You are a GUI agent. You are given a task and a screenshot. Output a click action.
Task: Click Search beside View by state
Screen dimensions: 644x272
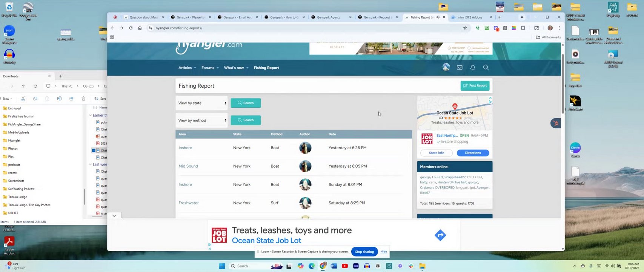pos(246,103)
